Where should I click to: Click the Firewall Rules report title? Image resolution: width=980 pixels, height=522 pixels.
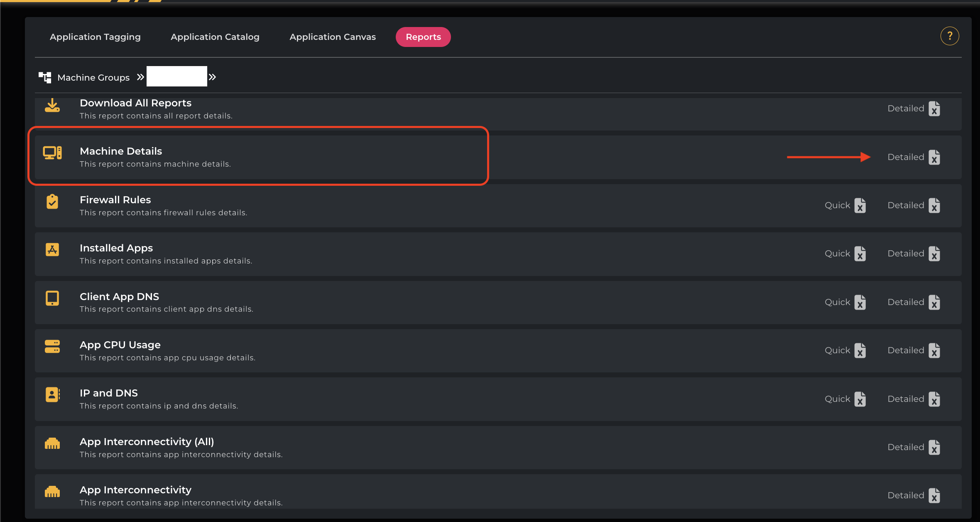coord(115,200)
